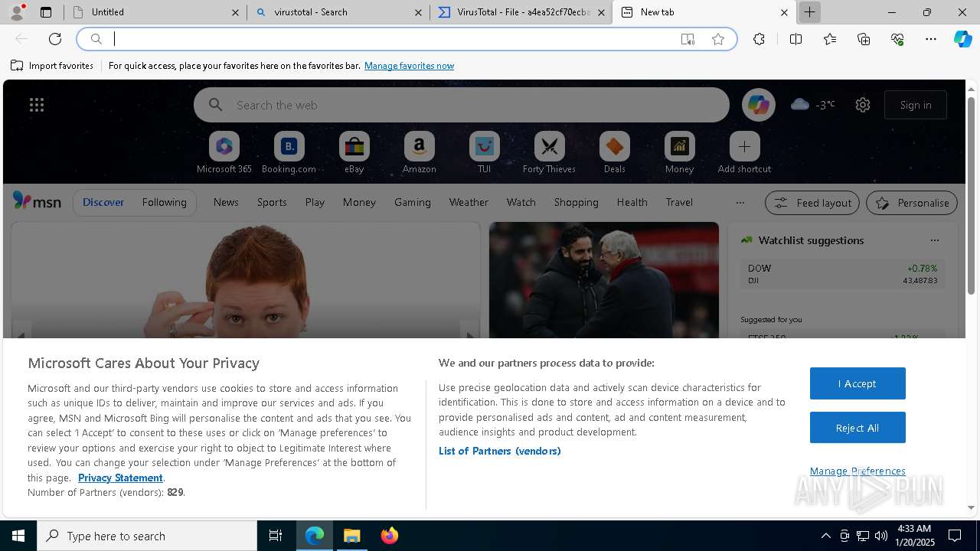Click Manage favorites now link

click(409, 66)
